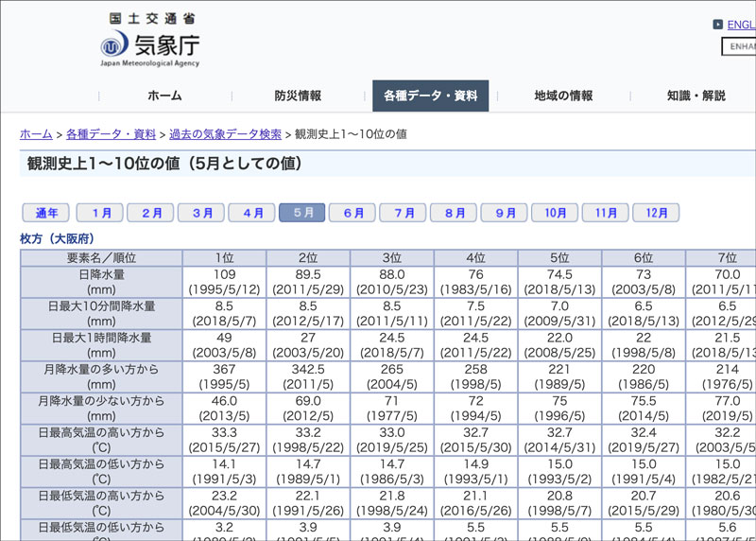Switch to the 10月 month tab
Image resolution: width=756 pixels, height=541 pixels.
coord(555,213)
